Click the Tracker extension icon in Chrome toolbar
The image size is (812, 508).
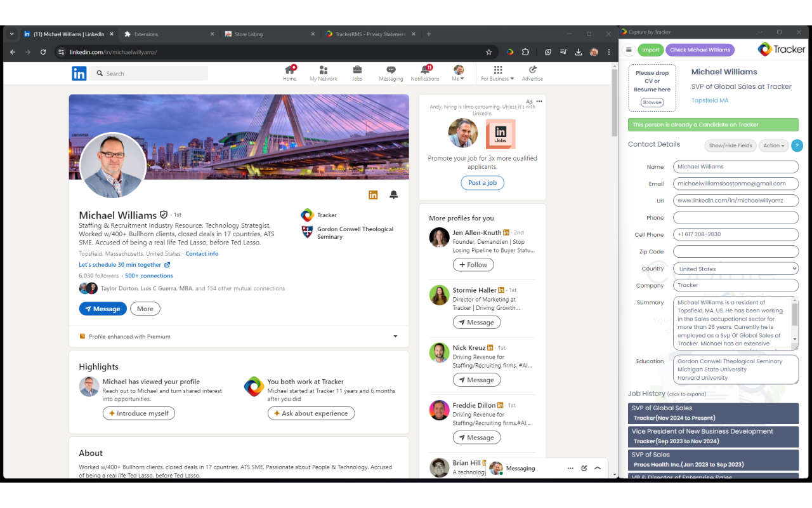pos(510,52)
